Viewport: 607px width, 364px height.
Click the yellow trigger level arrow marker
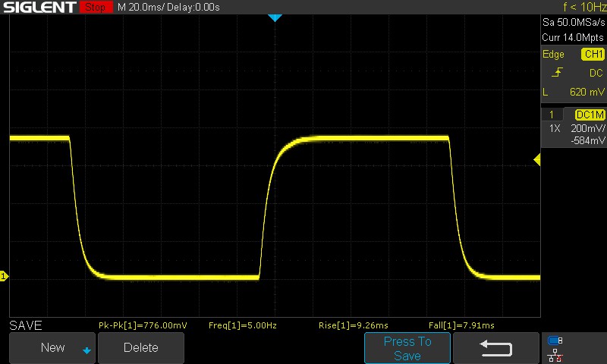pos(536,159)
